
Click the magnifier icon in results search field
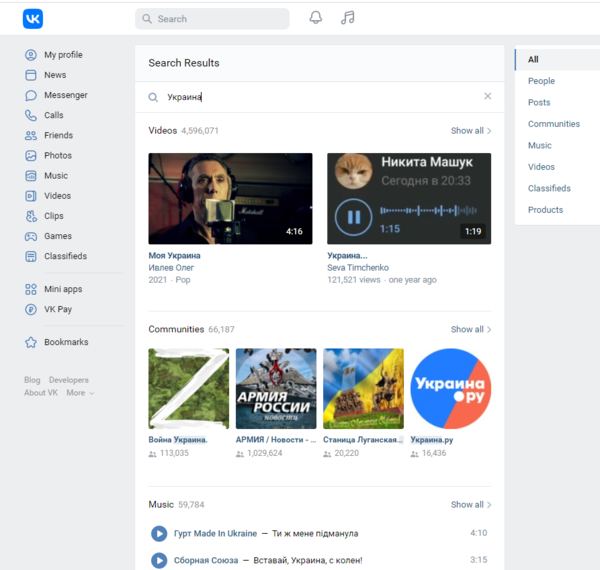[x=153, y=97]
